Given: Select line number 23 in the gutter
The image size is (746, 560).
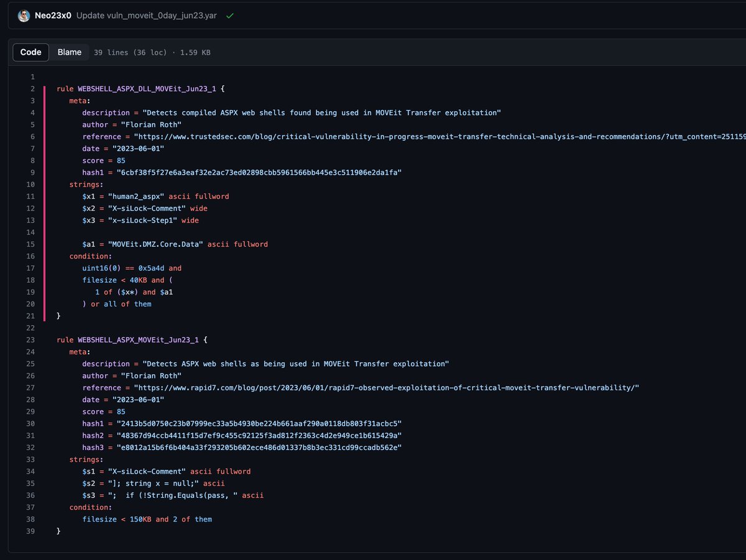Looking at the screenshot, I should click(x=30, y=339).
